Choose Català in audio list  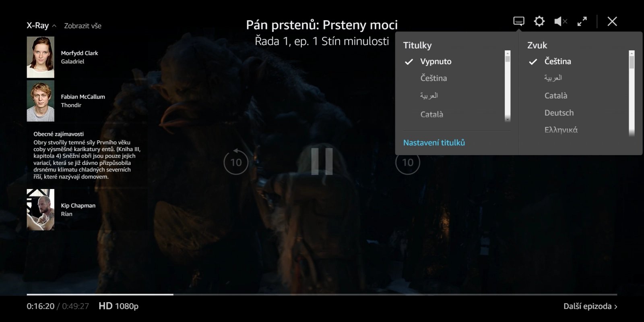(555, 96)
